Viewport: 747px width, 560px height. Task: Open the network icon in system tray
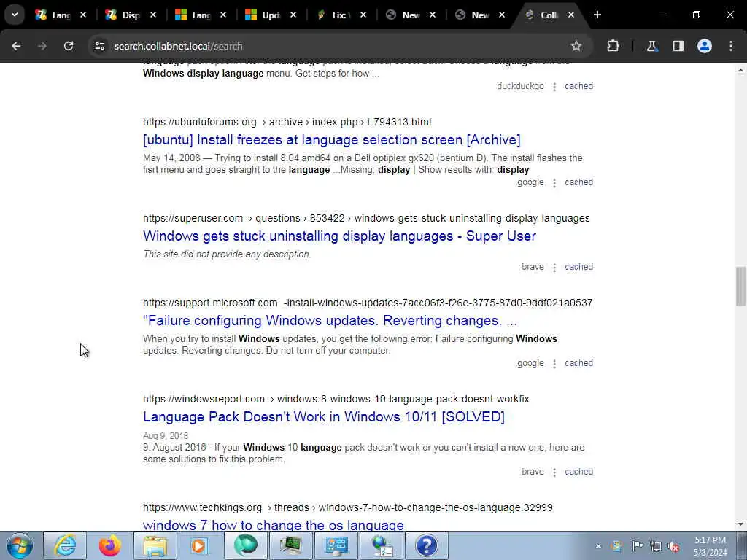(656, 546)
